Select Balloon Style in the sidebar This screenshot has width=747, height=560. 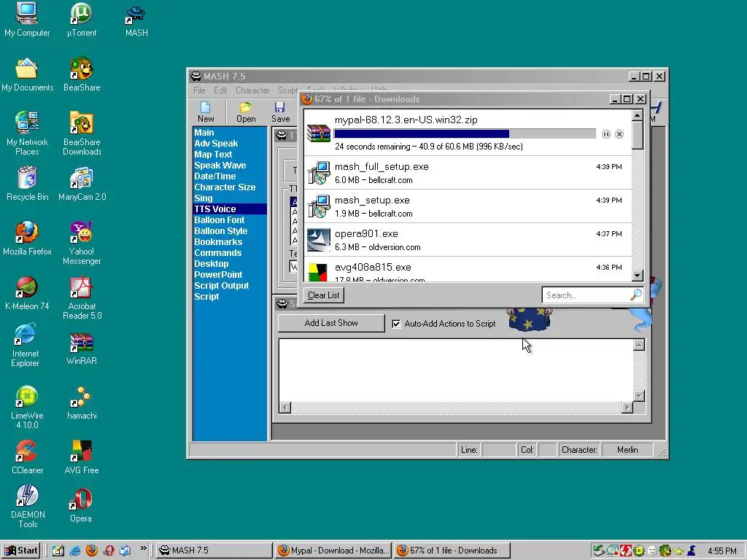tap(230, 231)
